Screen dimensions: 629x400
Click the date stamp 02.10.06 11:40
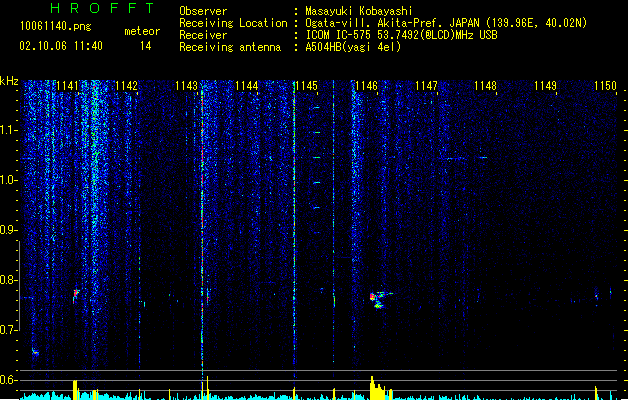(x=61, y=46)
